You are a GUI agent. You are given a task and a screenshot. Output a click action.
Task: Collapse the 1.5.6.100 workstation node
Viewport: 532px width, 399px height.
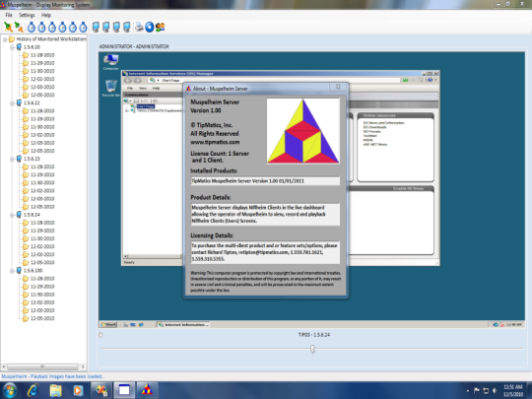pyautogui.click(x=12, y=271)
